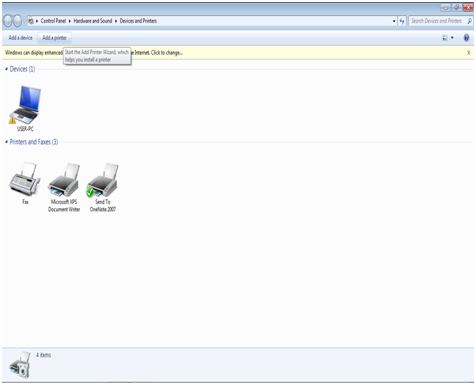Click the Add a device button

pyautogui.click(x=20, y=38)
